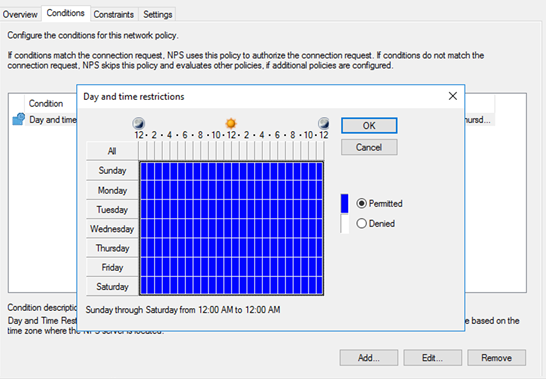Open the Constraints tab
Image resolution: width=546 pixels, height=379 pixels.
tap(114, 14)
